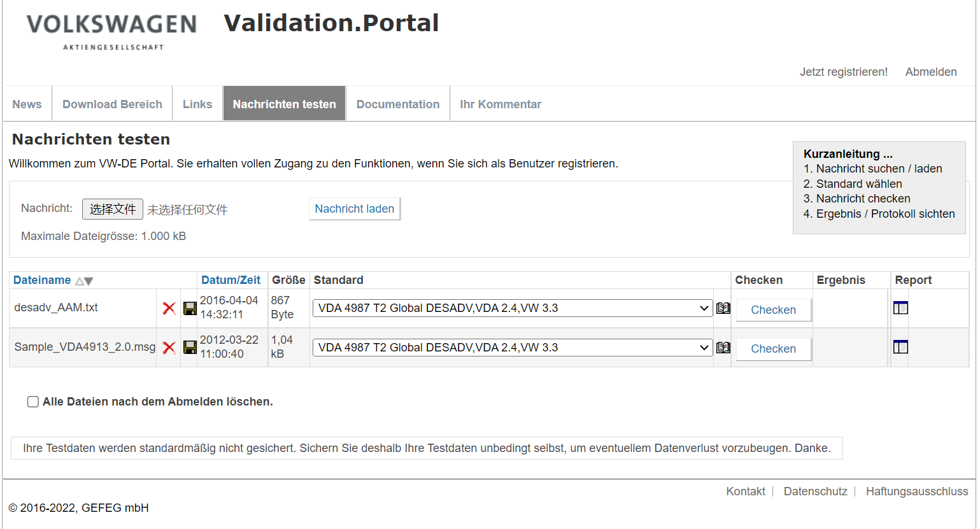The height and width of the screenshot is (529, 980).
Task: Delete Sample_VDA4913_2.0.msg with the red X icon
Action: click(x=169, y=348)
